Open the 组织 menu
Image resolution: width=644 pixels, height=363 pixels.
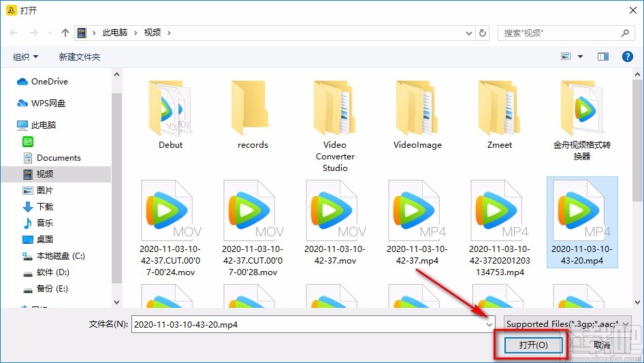(25, 57)
